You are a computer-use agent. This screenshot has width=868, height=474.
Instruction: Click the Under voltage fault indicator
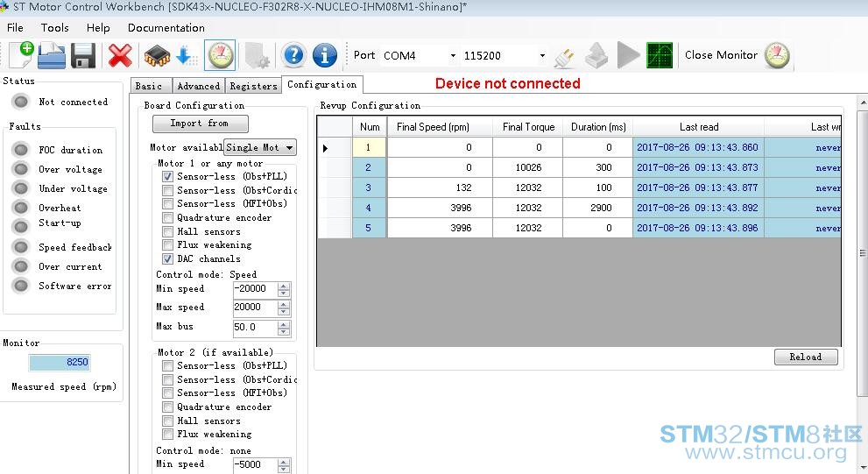[21, 188]
